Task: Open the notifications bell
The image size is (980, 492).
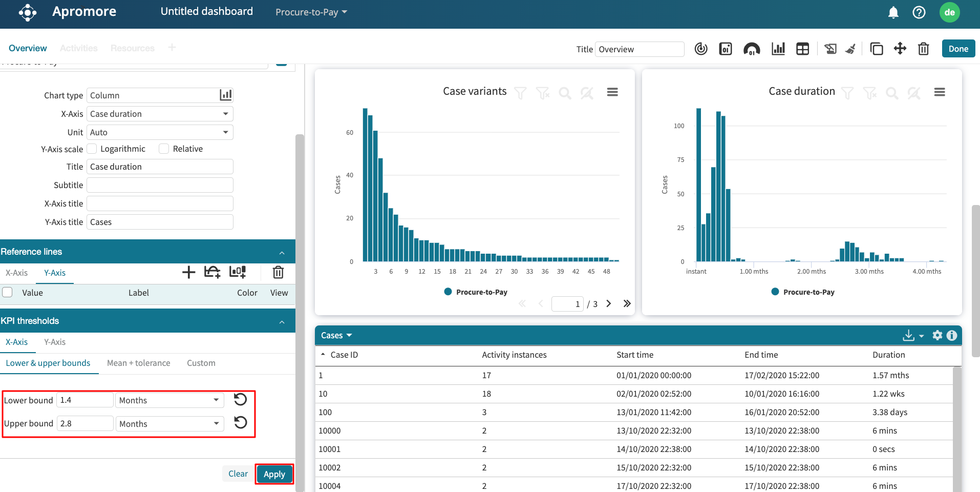Action: click(893, 12)
